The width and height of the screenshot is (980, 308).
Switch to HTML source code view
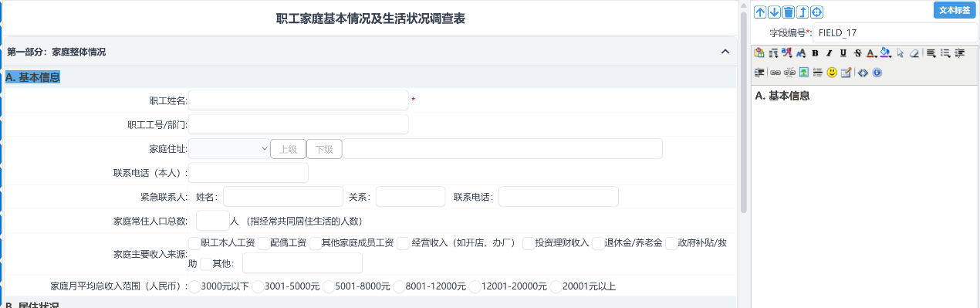click(863, 73)
